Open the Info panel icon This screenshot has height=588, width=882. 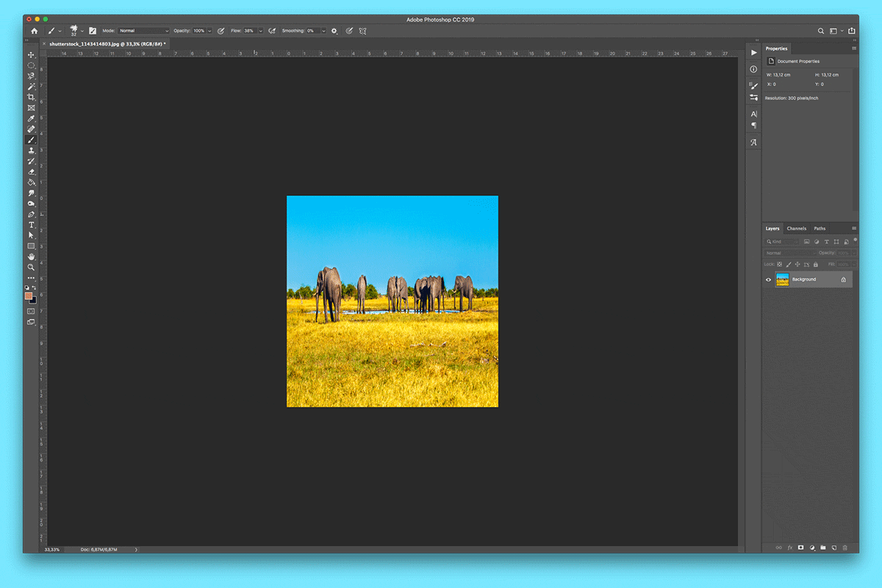(753, 69)
